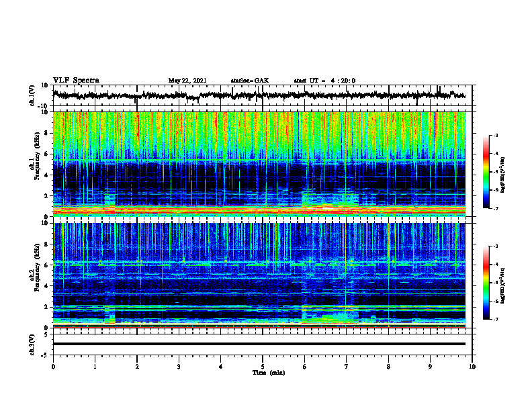The width and height of the screenshot is (532, 411).
Task: Click the "ch.1(V)" axis label
Action: [32, 95]
